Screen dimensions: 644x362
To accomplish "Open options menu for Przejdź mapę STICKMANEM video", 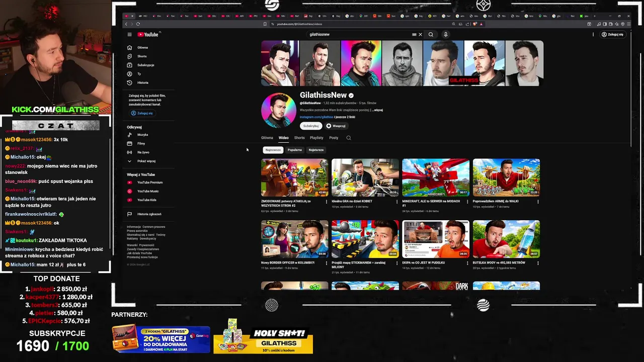I will pyautogui.click(x=397, y=263).
